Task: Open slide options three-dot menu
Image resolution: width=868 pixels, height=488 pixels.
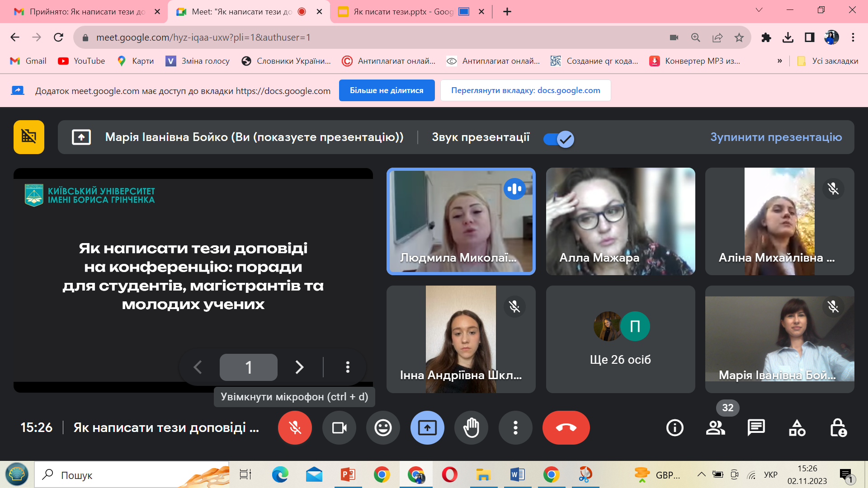Action: 348,367
